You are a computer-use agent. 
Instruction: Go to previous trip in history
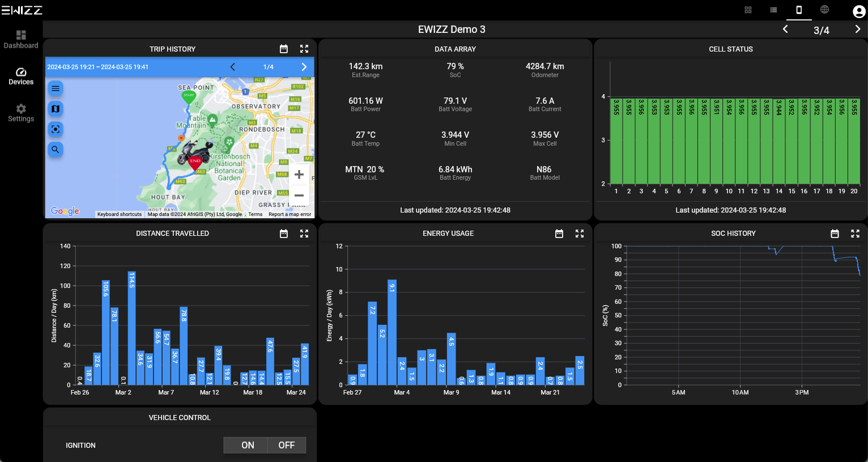(233, 67)
